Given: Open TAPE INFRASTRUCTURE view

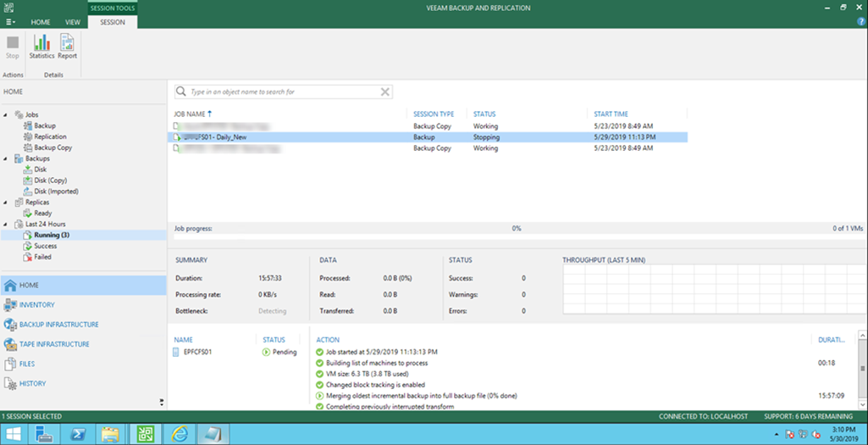Looking at the screenshot, I should 83,344.
